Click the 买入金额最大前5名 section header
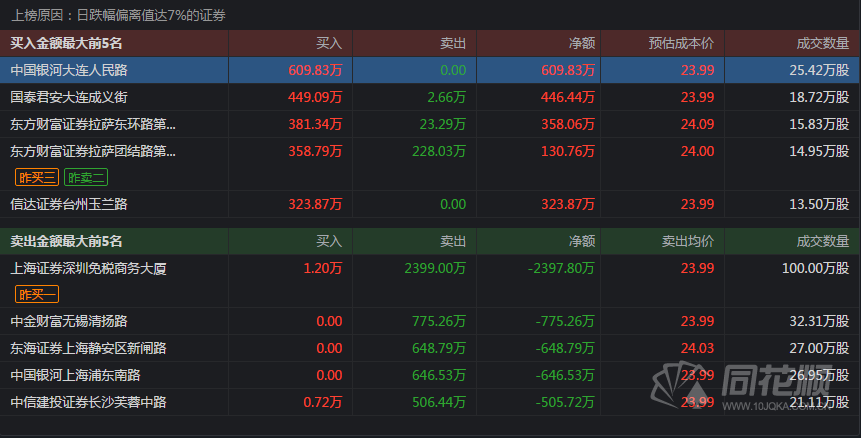 [66, 43]
